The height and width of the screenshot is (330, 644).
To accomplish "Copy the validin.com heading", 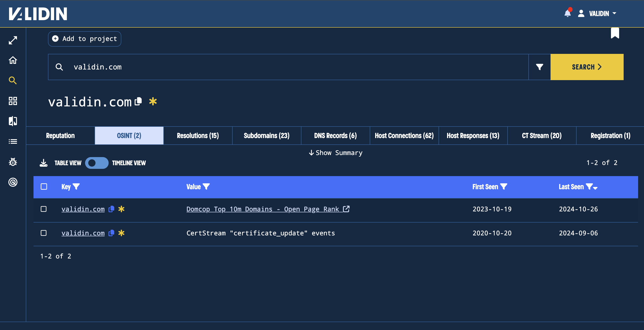I will [x=138, y=101].
